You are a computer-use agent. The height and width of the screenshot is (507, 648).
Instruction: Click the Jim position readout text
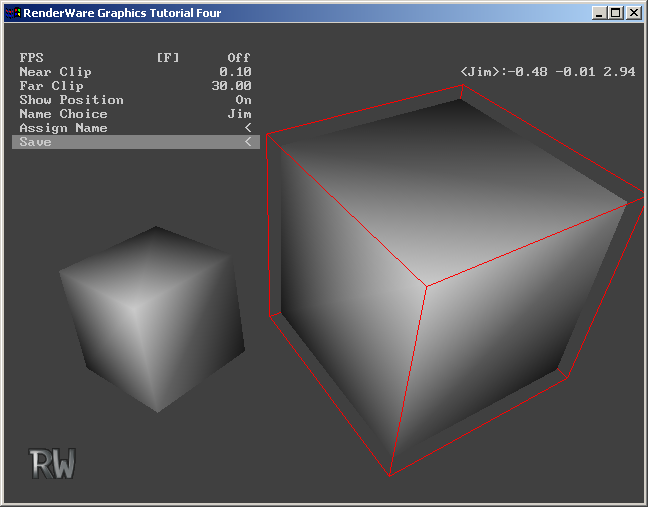tap(548, 72)
